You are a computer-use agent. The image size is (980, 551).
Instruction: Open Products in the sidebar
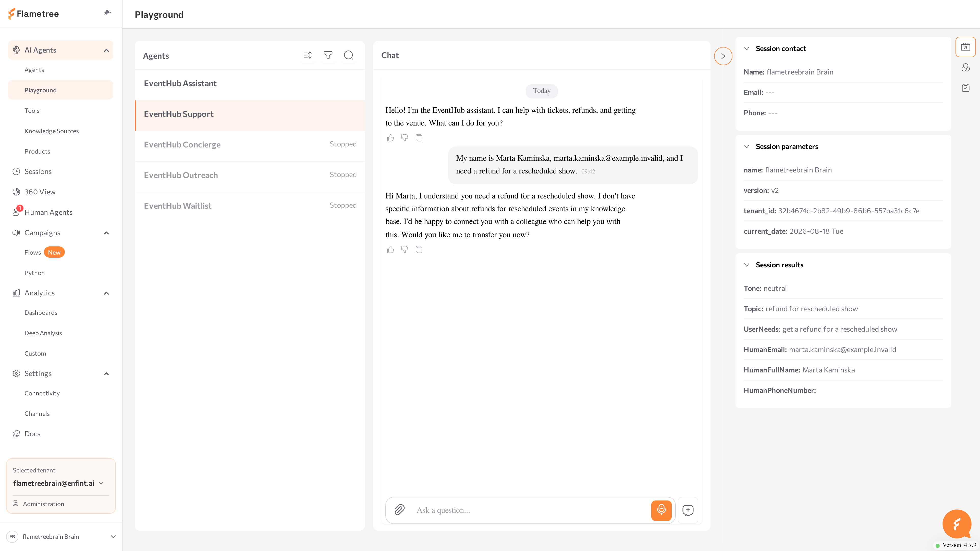37,151
